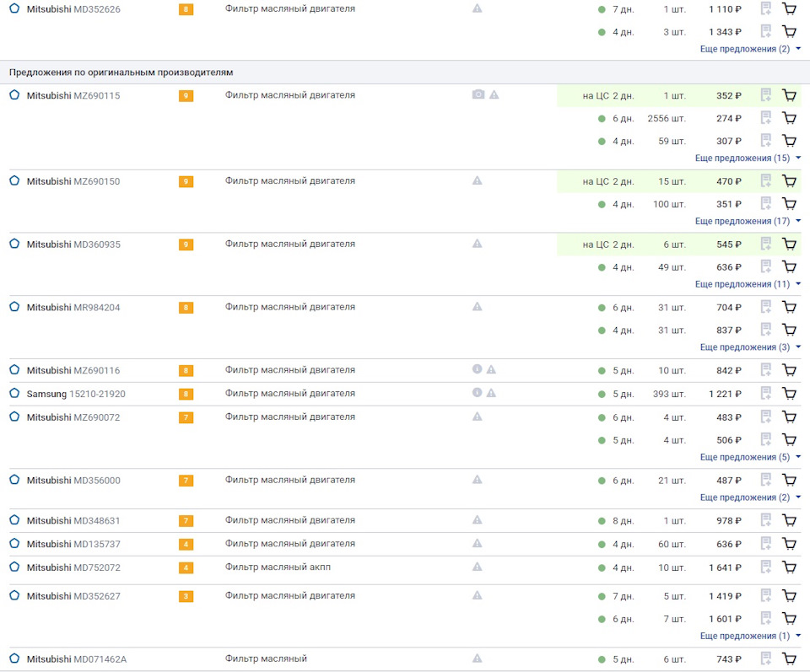Add the 470 ₽ MZ690150 offer to cart
This screenshot has height=672, width=810.
(x=789, y=181)
